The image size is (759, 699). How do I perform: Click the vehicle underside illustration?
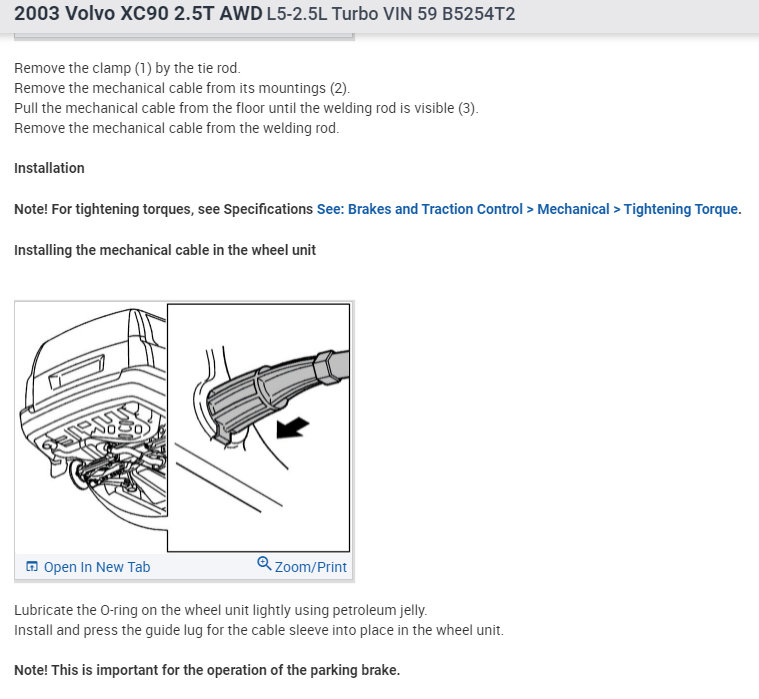93,419
